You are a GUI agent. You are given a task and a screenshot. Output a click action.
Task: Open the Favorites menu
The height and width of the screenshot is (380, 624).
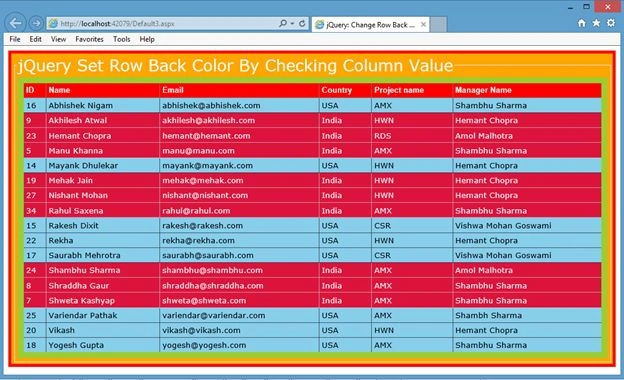pos(90,39)
